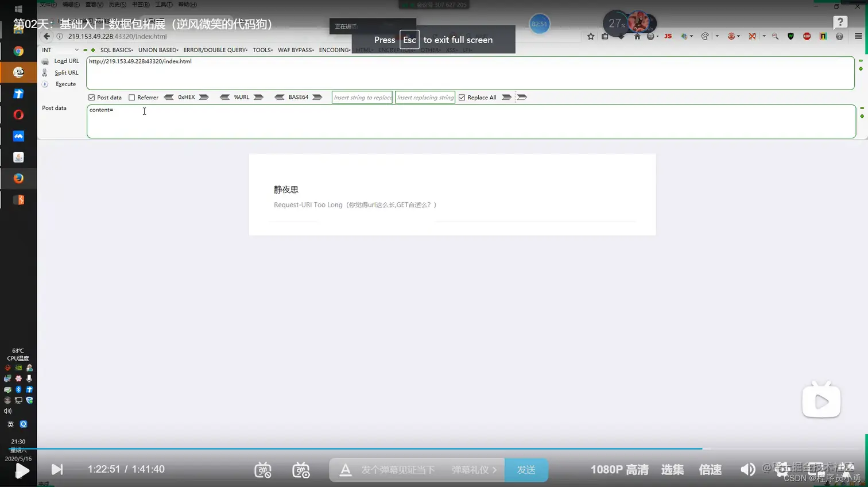Click the Chrome icon in Windows taskbar
Viewport: 868px width, 487px height.
pos(18,51)
